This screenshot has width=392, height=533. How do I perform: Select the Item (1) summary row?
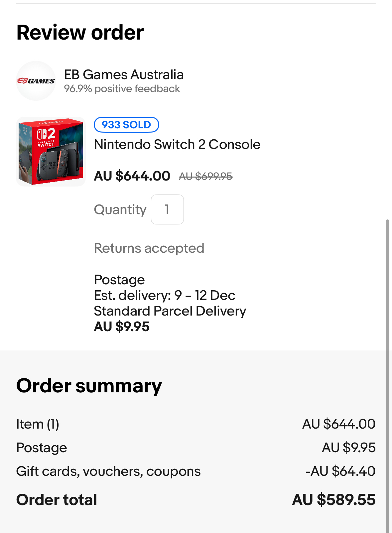[x=196, y=424]
